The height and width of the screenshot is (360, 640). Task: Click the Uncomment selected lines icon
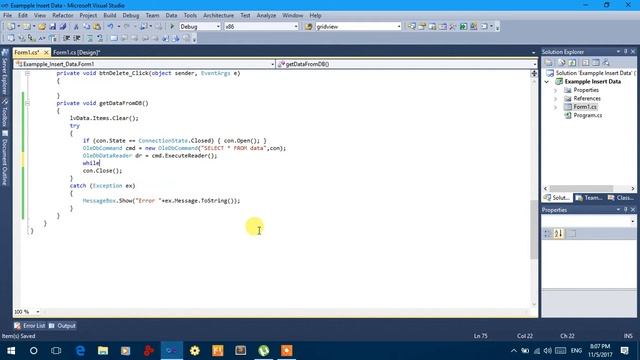click(x=100, y=38)
